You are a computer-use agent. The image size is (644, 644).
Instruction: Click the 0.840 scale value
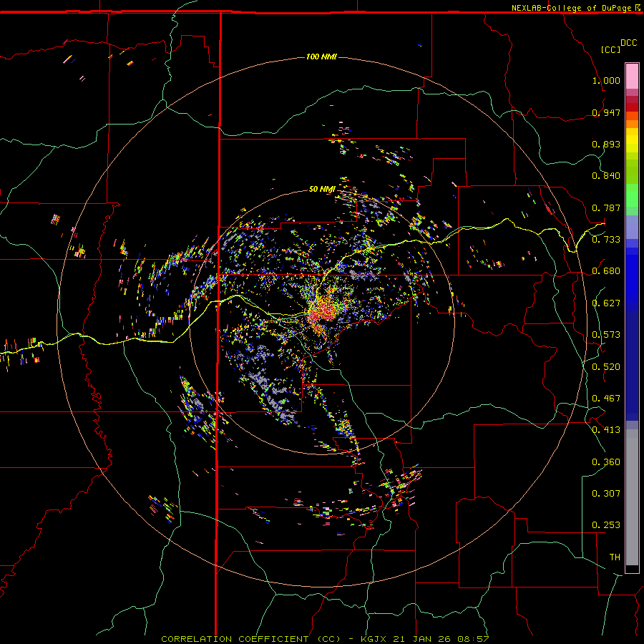point(606,176)
